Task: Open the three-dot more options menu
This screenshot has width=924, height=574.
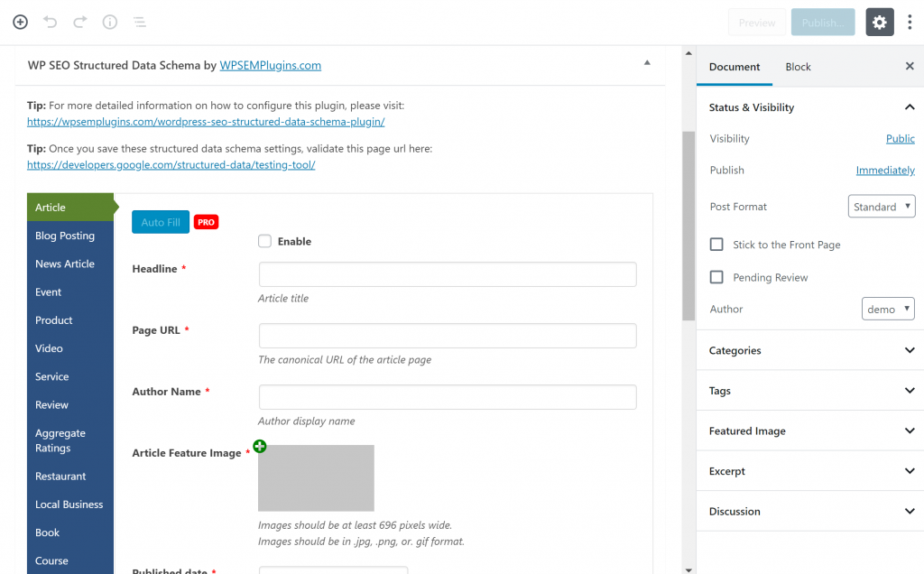Action: (910, 23)
